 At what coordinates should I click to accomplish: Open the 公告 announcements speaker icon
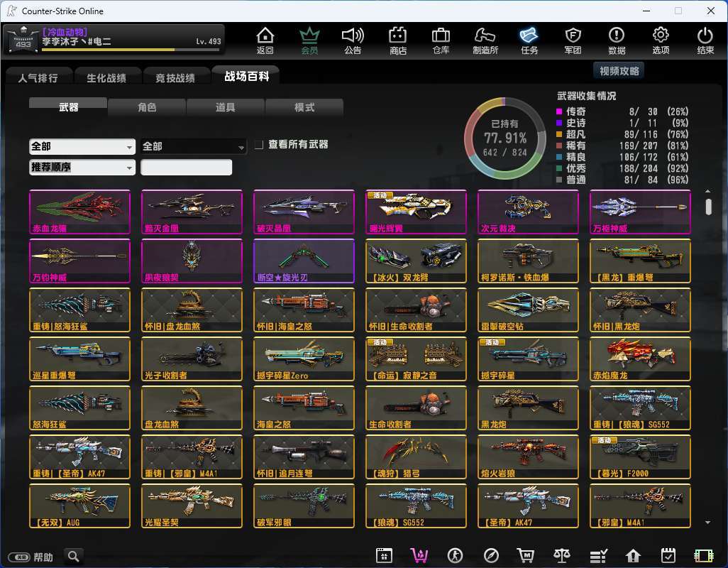click(353, 41)
